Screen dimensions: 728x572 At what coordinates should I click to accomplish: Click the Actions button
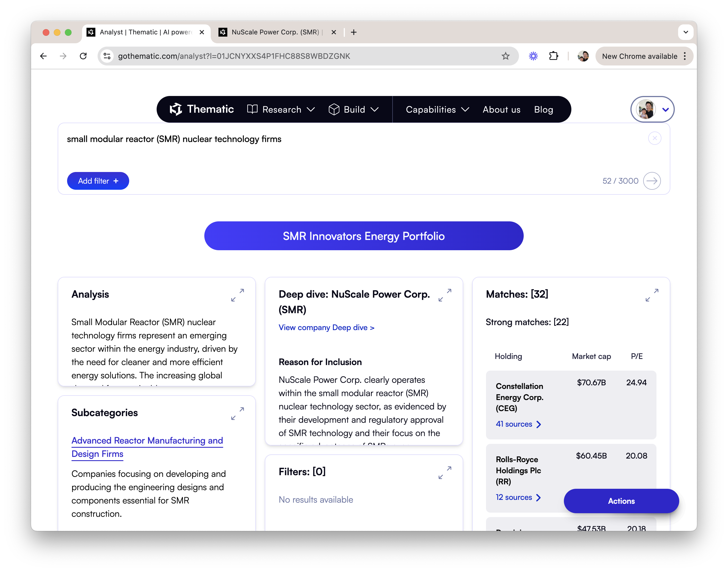(621, 501)
